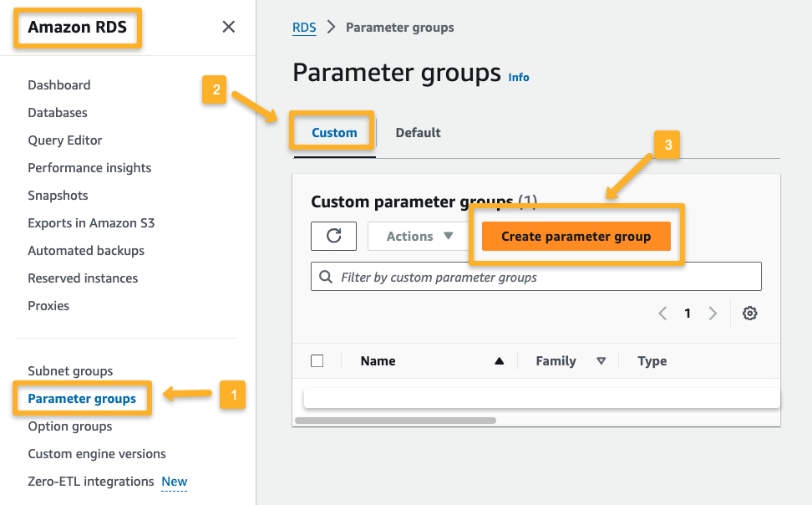Screen dimensions: 812x505
Task: Click the Family column header
Action: pos(556,361)
